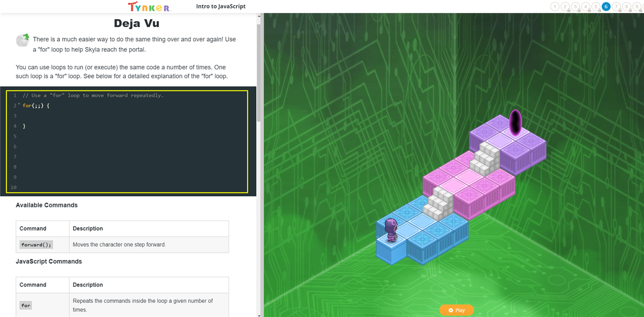Click line number 10 in editor gutter
The image size is (644, 317).
click(13, 187)
